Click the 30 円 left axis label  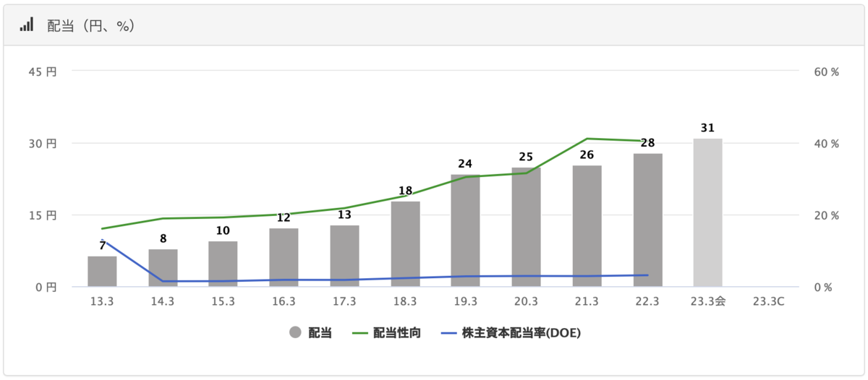pyautogui.click(x=43, y=144)
